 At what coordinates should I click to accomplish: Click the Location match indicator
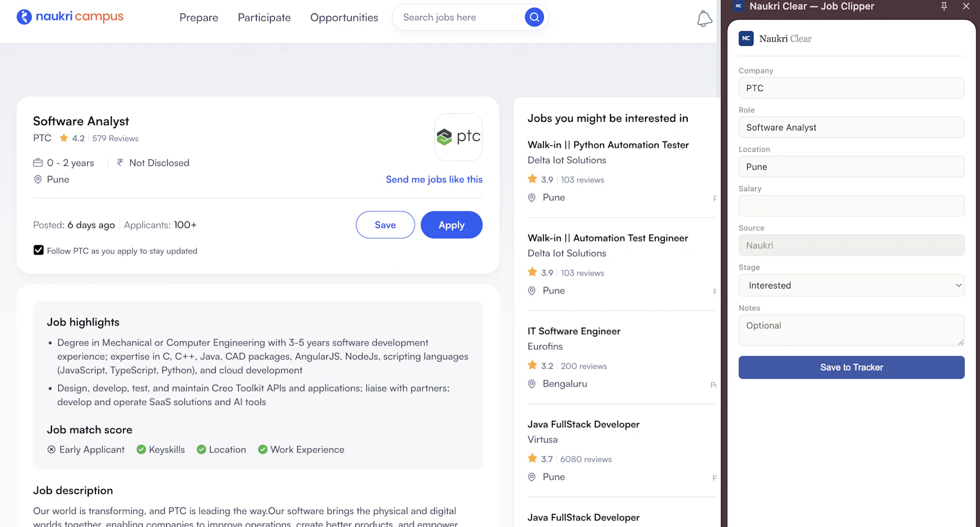click(x=221, y=450)
